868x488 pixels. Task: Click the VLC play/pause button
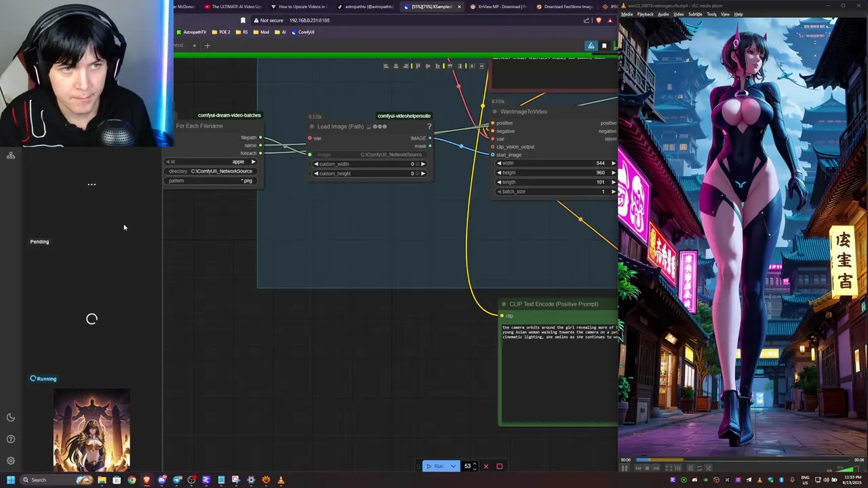(625, 468)
